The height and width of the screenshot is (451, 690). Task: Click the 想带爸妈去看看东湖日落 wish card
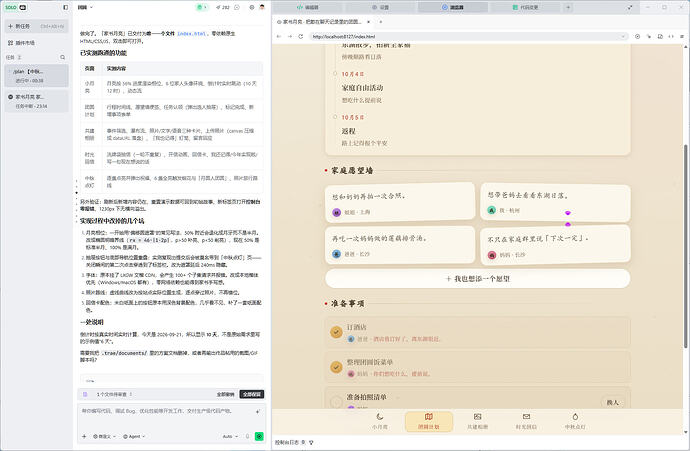pos(555,202)
